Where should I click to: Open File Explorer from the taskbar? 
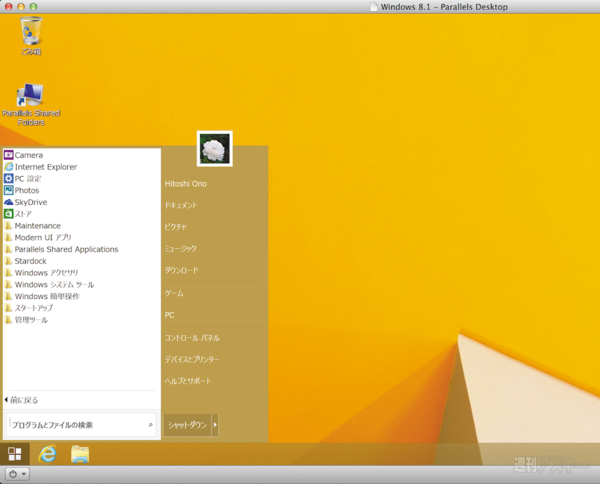[x=80, y=454]
